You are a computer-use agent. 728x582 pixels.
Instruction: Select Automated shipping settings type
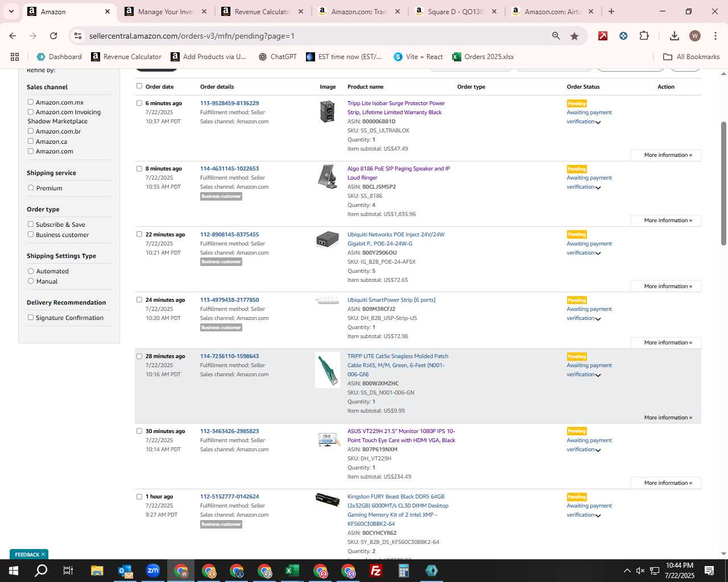tap(31, 271)
